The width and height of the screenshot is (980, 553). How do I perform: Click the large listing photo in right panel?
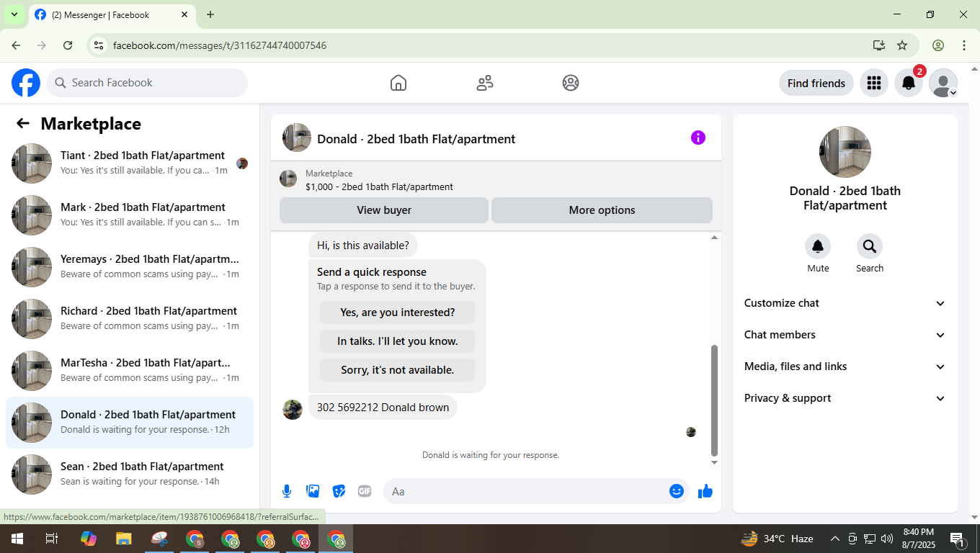click(x=845, y=152)
